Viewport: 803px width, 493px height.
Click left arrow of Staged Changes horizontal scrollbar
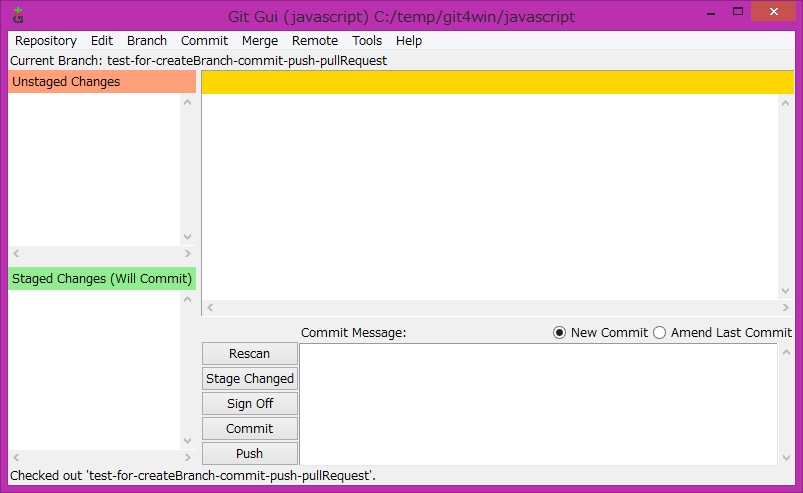coord(16,457)
